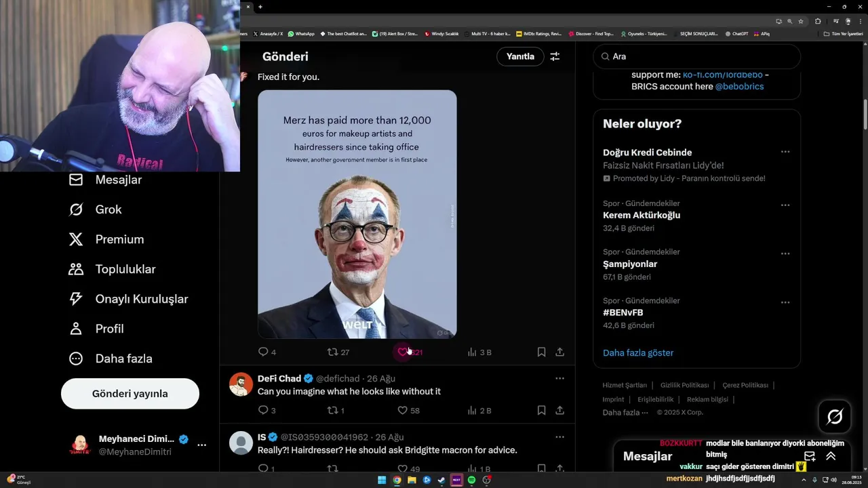Open Tüm Yer İşaretleri folder
The width and height of the screenshot is (868, 488).
click(844, 34)
